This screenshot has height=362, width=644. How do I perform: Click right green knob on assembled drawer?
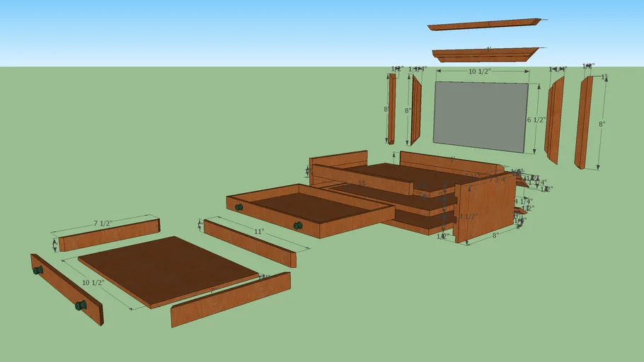pyautogui.click(x=298, y=226)
